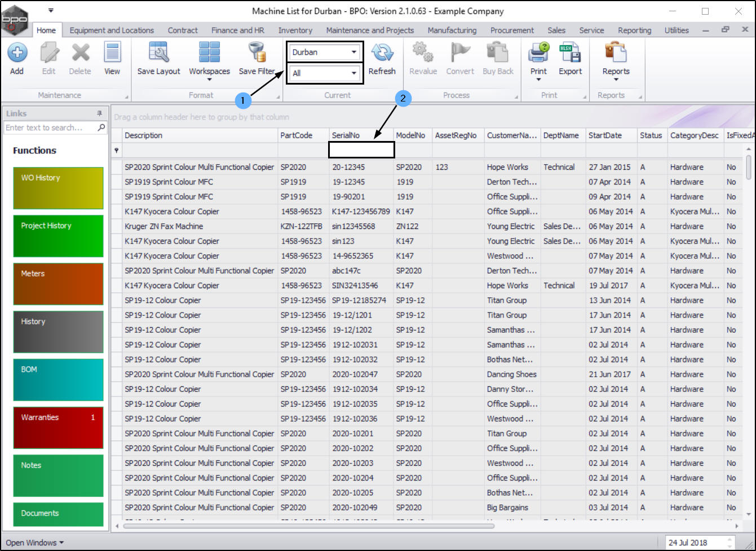The height and width of the screenshot is (551, 756).
Task: Refresh the machine list
Action: click(382, 59)
